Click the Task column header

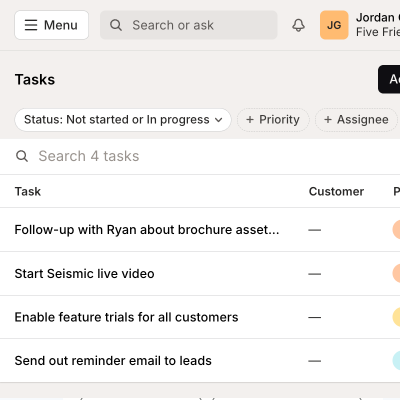[28, 191]
